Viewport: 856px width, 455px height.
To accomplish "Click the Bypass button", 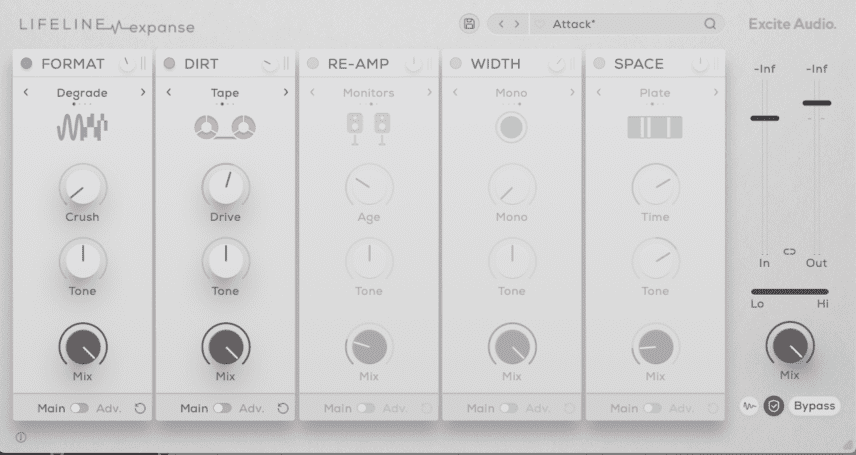I will tap(814, 406).
